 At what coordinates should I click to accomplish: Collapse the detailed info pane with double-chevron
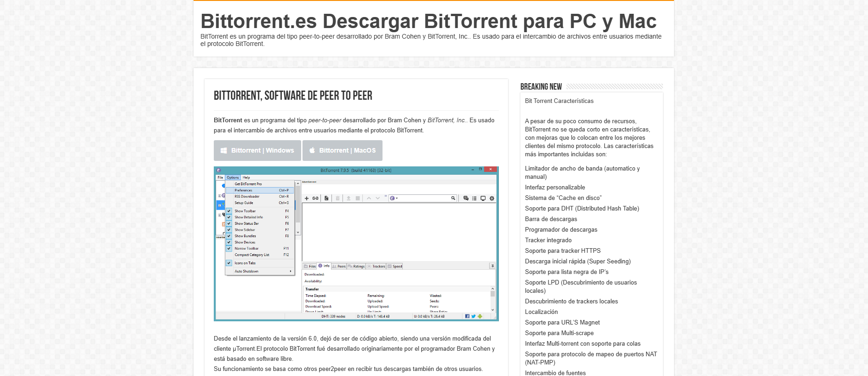click(492, 266)
